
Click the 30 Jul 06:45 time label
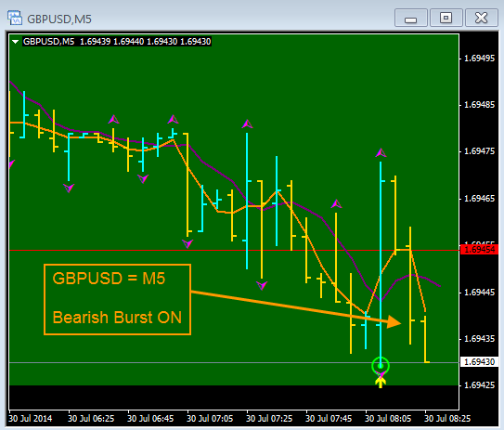pos(150,419)
